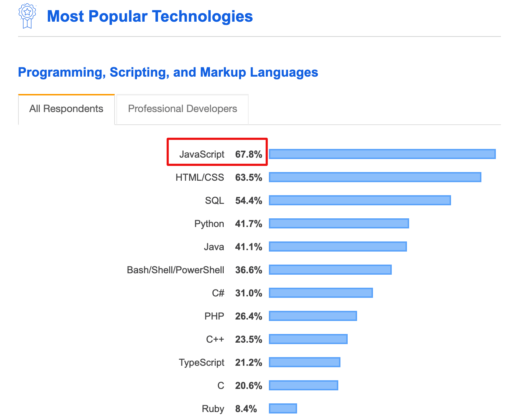Click the short Ruby bar
532x420 pixels.
[283, 408]
